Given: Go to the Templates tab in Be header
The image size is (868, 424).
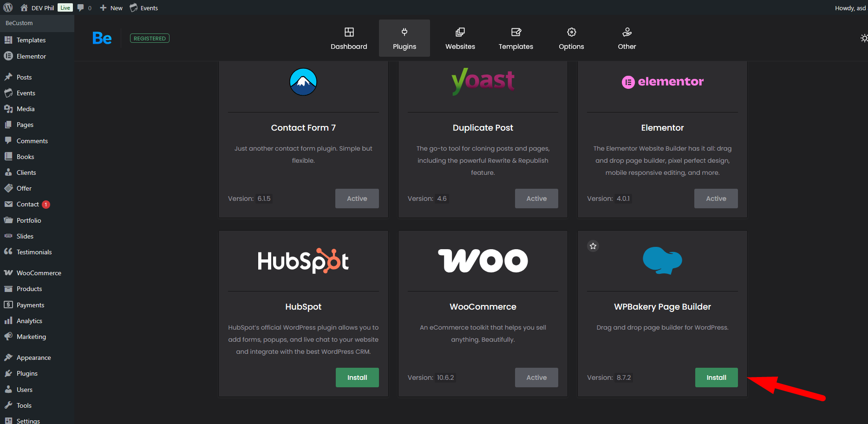Looking at the screenshot, I should coord(516,38).
